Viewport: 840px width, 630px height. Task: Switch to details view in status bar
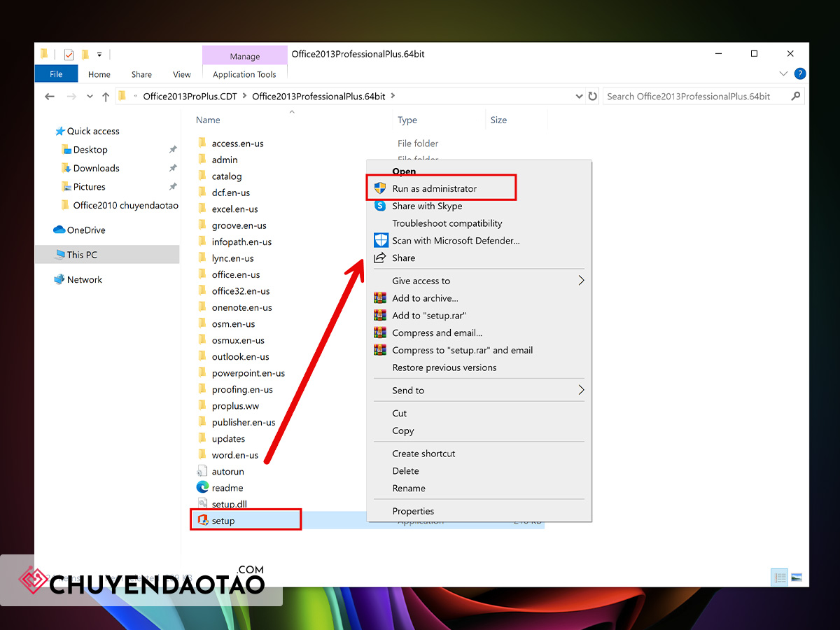point(779,577)
